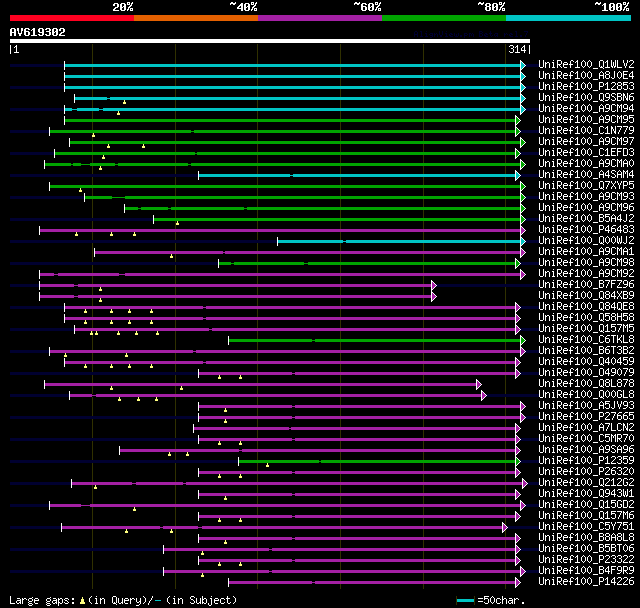Select the UniRef100_A8J0E4 hit label
The height and width of the screenshot is (608, 640).
click(x=586, y=75)
